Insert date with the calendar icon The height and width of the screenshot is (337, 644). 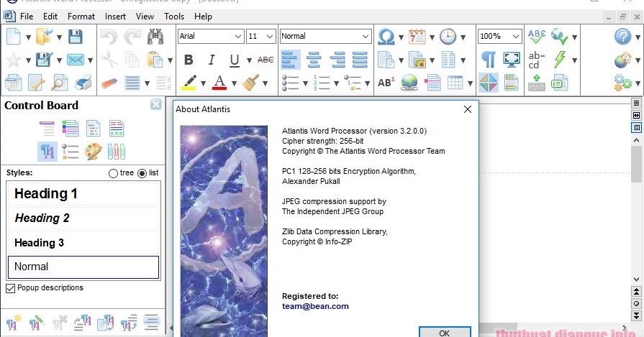point(417,37)
